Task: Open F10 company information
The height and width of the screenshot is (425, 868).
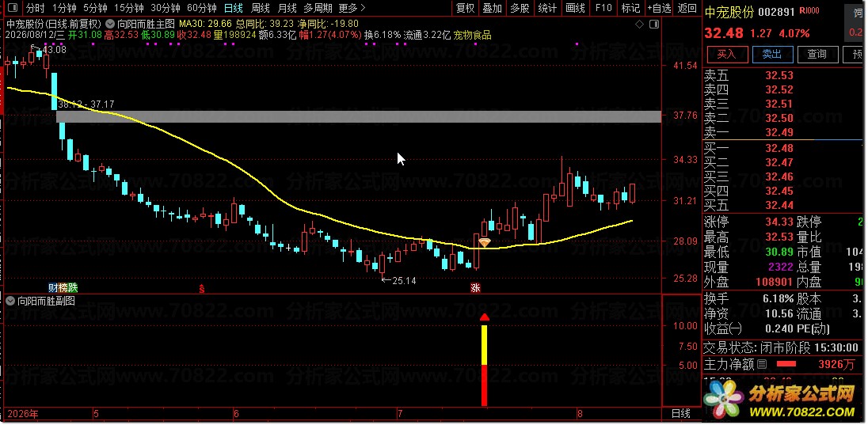Action: click(603, 8)
